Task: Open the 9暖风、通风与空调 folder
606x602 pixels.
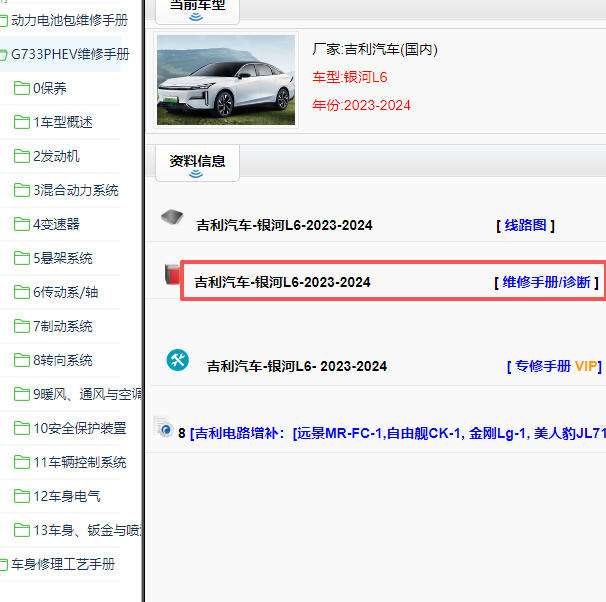Action: [x=87, y=395]
